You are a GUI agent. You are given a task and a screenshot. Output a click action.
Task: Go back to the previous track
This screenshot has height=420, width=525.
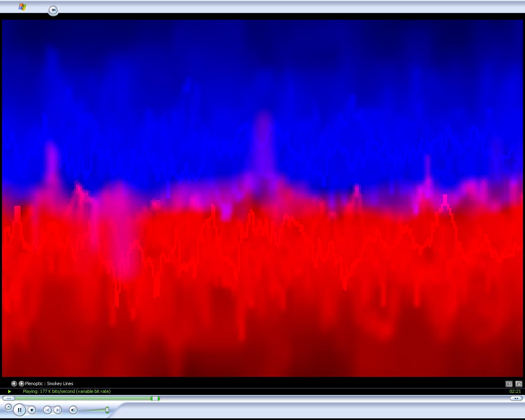point(47,410)
